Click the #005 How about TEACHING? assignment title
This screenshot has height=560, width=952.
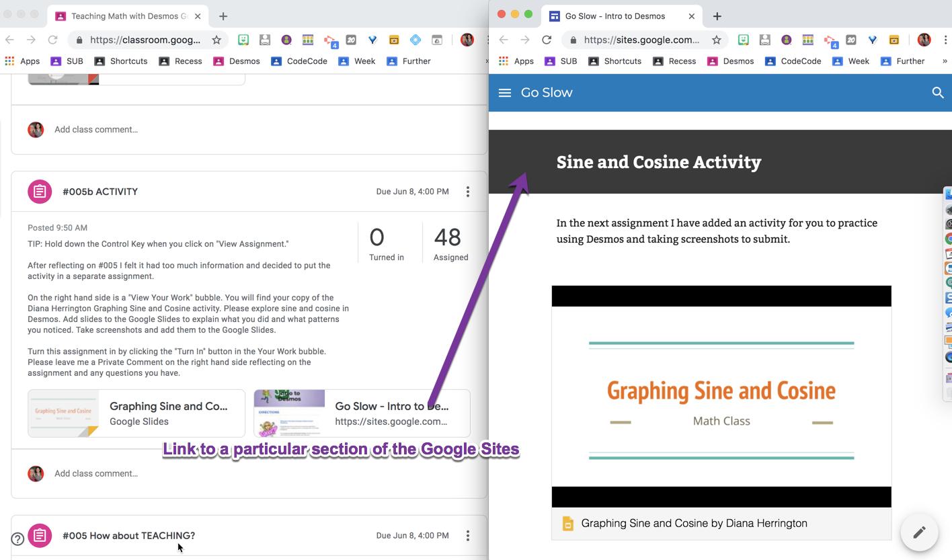pyautogui.click(x=128, y=536)
